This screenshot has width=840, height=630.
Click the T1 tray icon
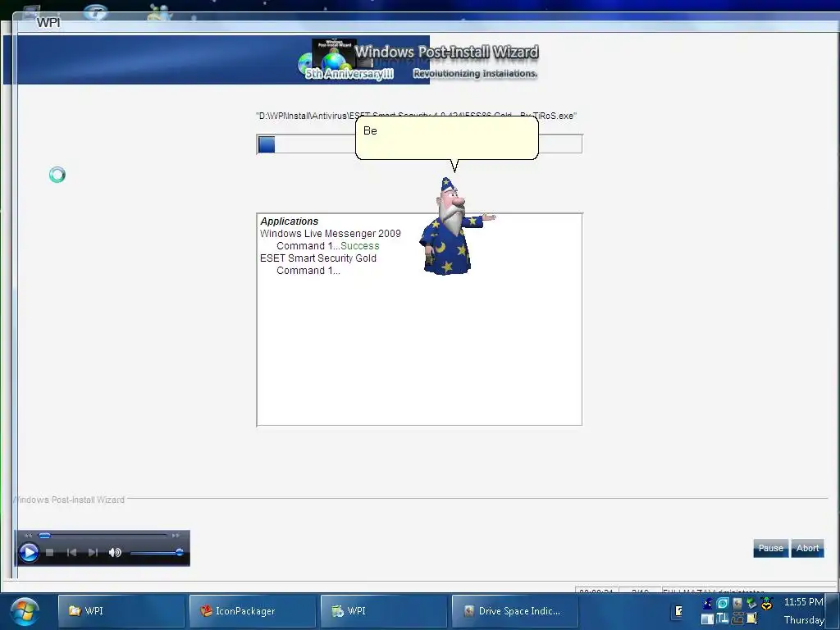tap(722, 619)
